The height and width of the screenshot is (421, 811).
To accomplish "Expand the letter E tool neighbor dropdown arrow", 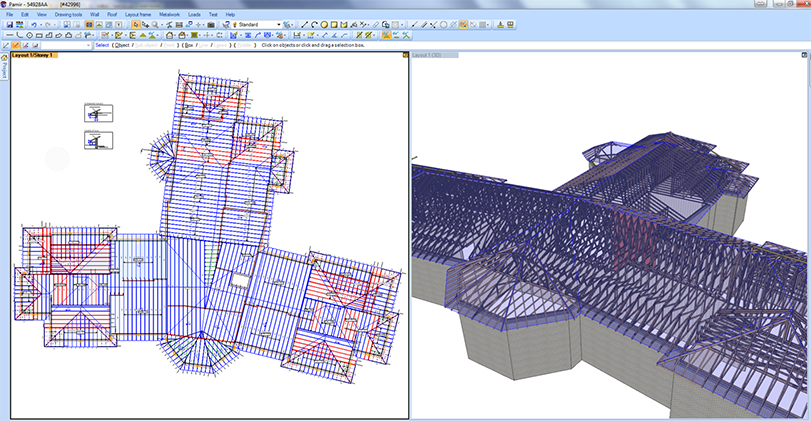I will [x=126, y=35].
